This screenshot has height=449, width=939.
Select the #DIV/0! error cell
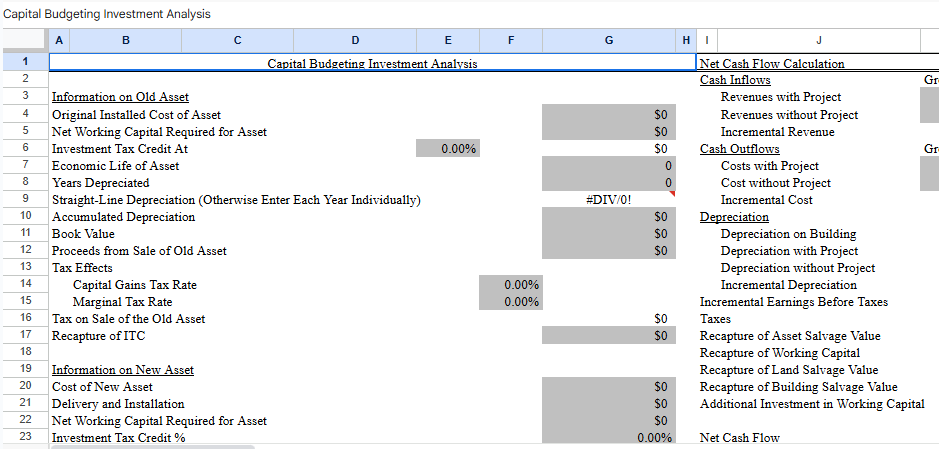(609, 200)
